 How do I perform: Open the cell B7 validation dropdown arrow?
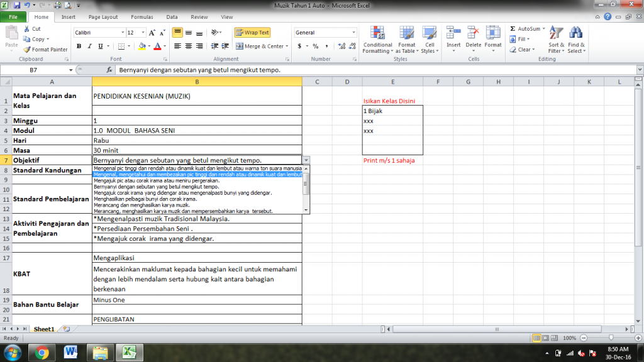[x=306, y=160]
